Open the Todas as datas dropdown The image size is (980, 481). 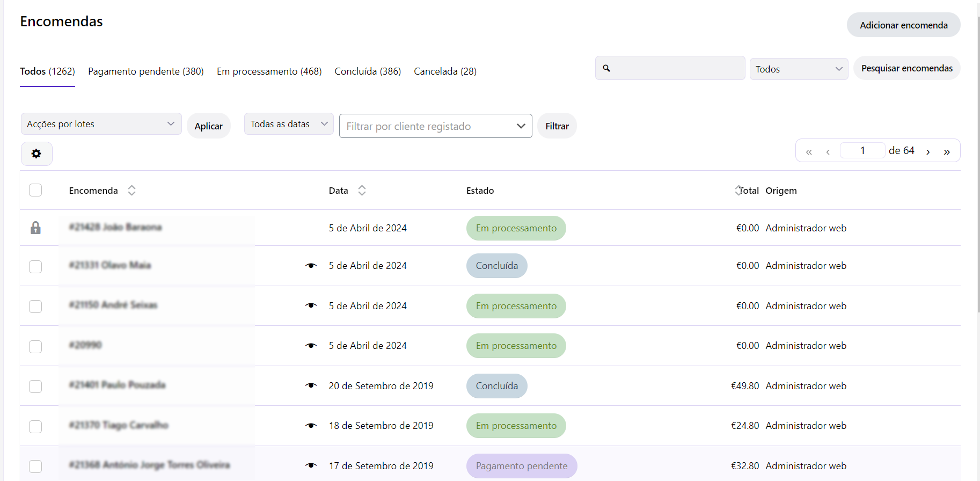(289, 124)
